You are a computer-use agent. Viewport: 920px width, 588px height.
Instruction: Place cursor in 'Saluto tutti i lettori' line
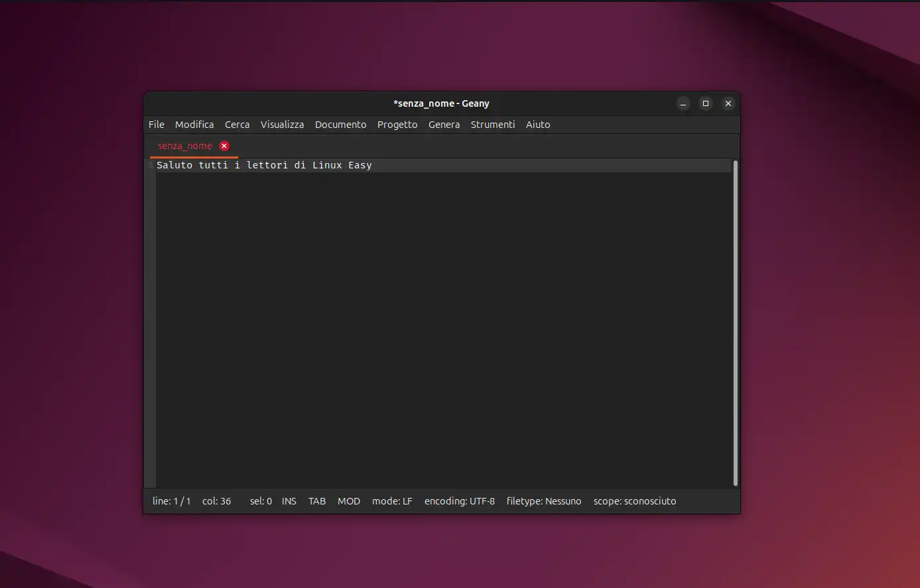tap(264, 165)
